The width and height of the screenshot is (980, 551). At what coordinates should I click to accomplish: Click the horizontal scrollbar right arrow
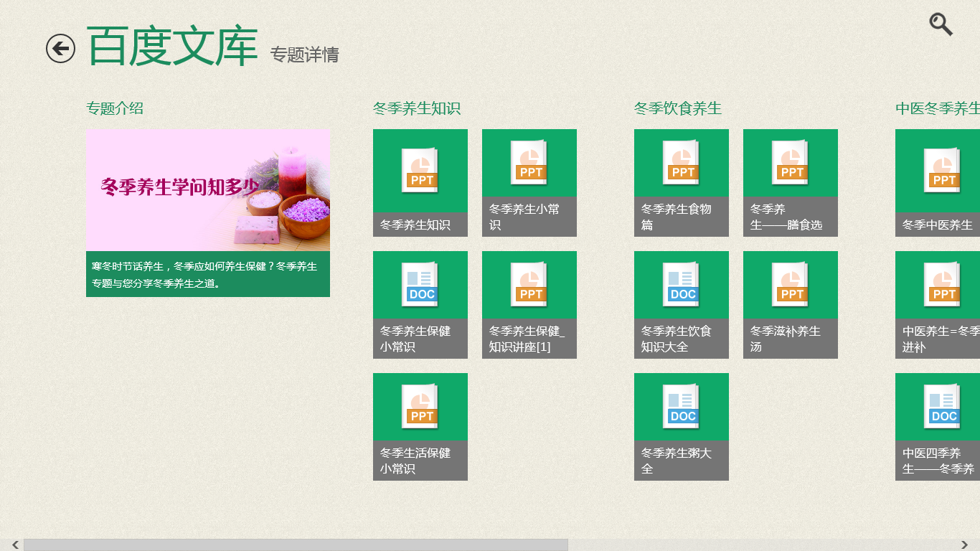coord(965,545)
